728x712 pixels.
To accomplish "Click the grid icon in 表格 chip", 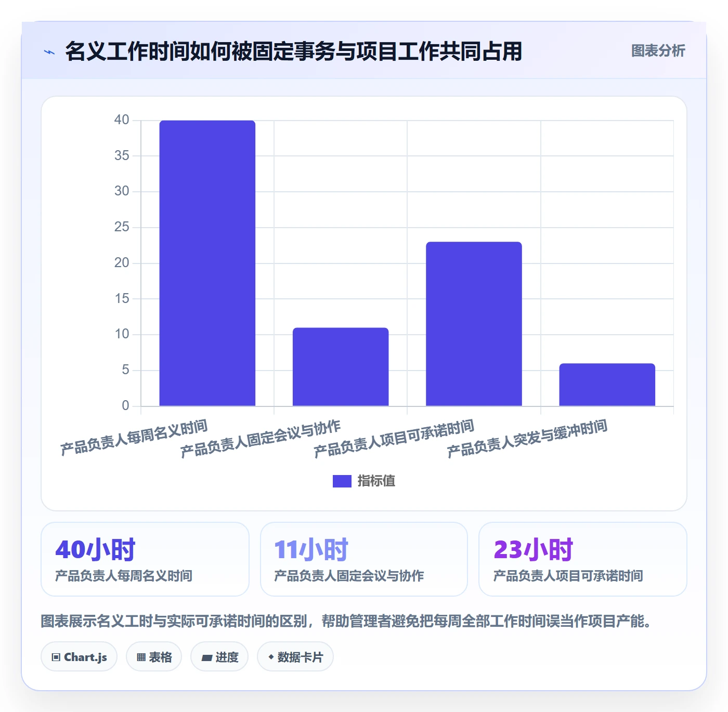I will 141,657.
